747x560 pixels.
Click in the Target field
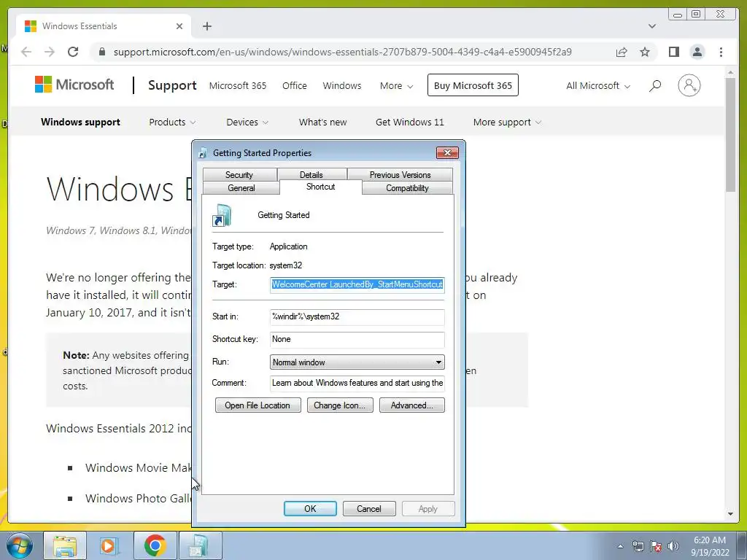click(x=357, y=285)
